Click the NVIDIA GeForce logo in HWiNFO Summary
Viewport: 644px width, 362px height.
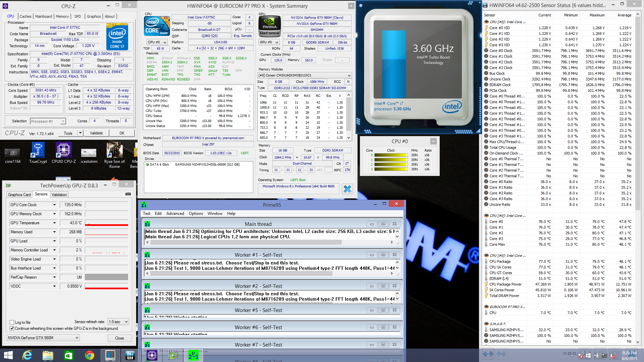pos(269,26)
